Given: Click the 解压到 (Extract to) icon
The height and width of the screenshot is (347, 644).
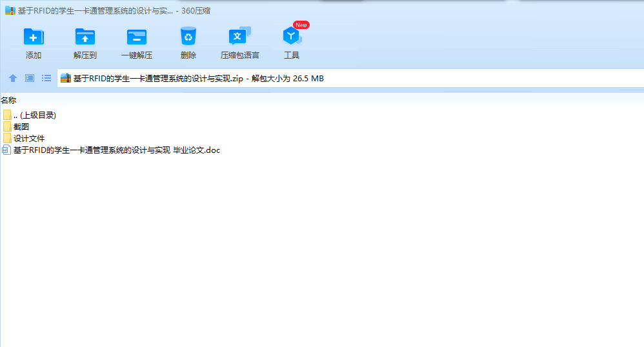Looking at the screenshot, I should 85,37.
